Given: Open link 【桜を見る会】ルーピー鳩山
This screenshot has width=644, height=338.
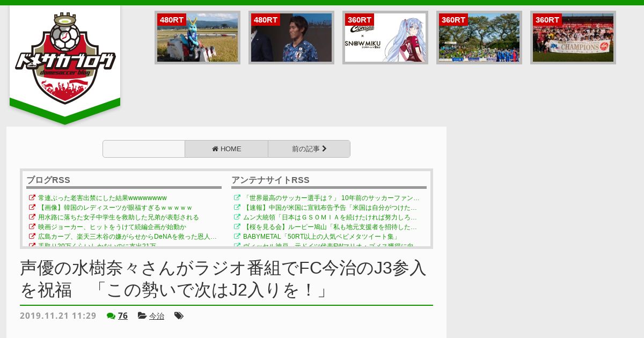Looking at the screenshot, I should pyautogui.click(x=330, y=227).
